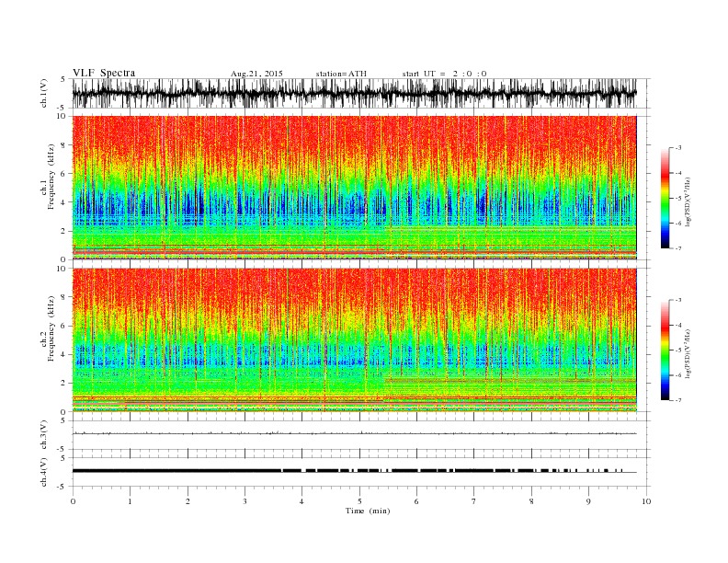
Task: Click the time axis tick label "2"
Action: (x=188, y=501)
